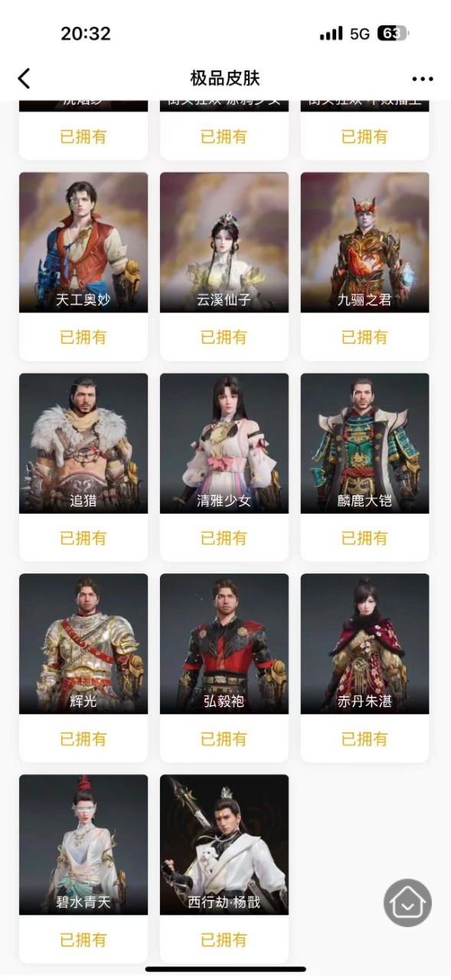The height and width of the screenshot is (980, 451).
Task: Tap the battery level icon
Action: coord(394,34)
